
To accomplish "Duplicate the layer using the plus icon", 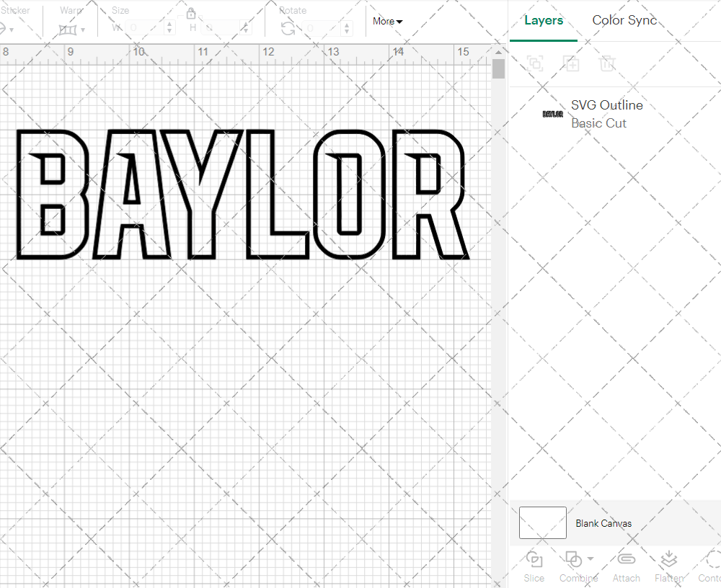I will tap(572, 63).
